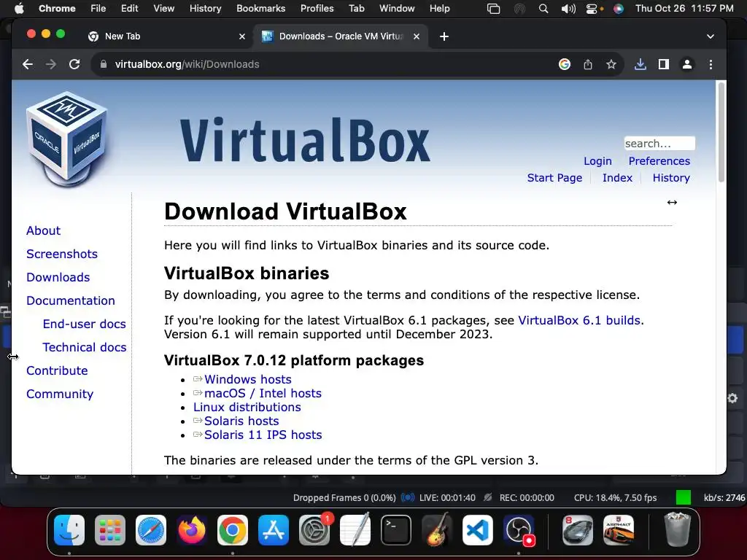
Task: Toggle the Chrome side panel icon
Action: tap(664, 64)
